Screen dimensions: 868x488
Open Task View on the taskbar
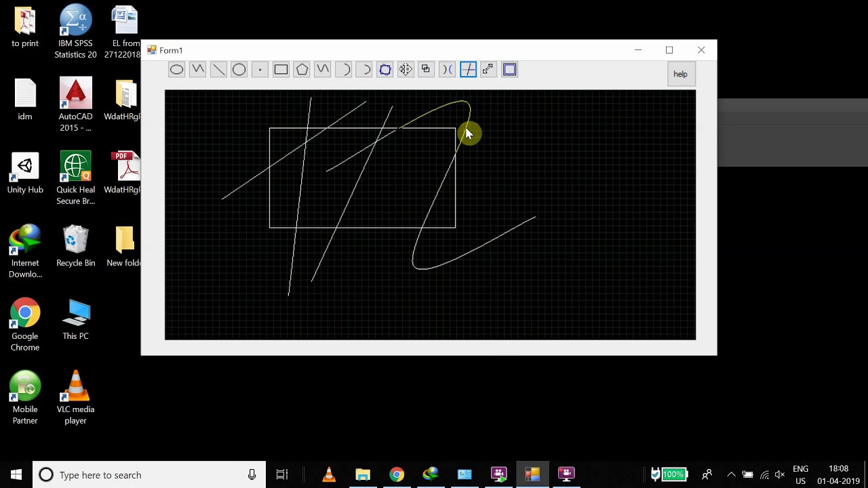(282, 474)
